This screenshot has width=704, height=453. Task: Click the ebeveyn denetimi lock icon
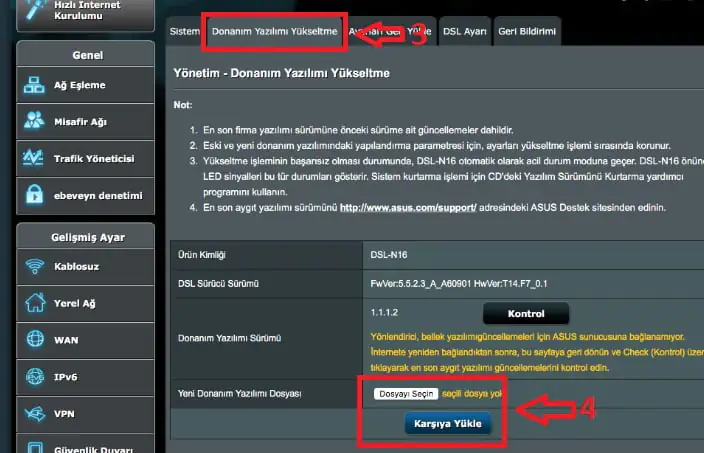coord(34,195)
